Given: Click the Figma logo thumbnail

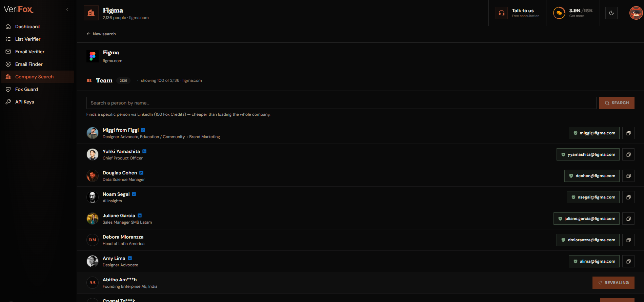Looking at the screenshot, I should click(x=93, y=56).
